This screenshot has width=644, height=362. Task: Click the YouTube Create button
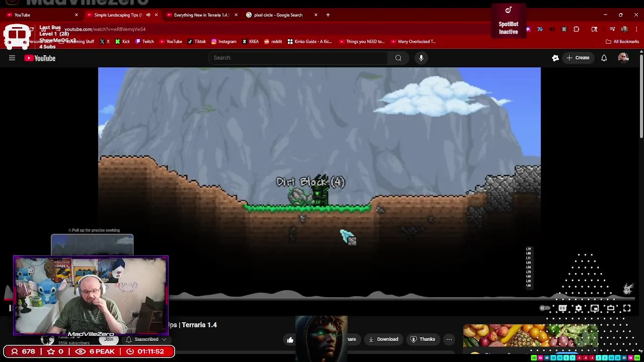point(578,58)
